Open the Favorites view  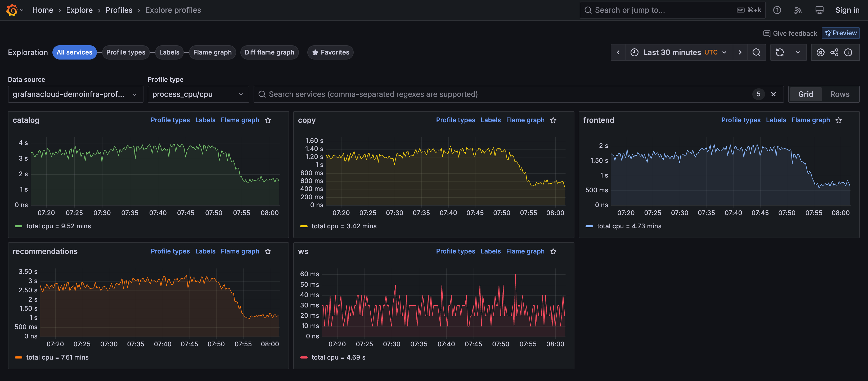pos(330,52)
